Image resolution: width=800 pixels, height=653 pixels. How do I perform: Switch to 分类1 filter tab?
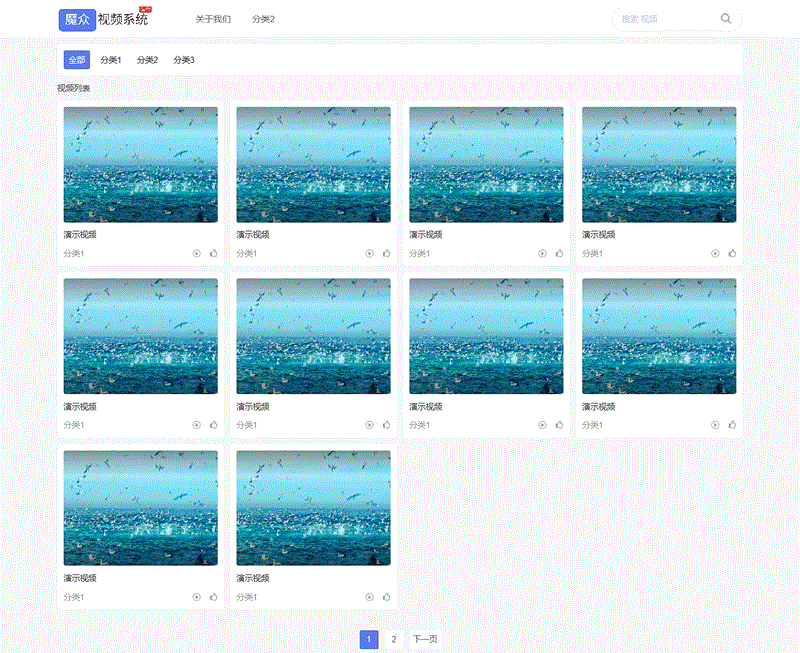point(111,60)
